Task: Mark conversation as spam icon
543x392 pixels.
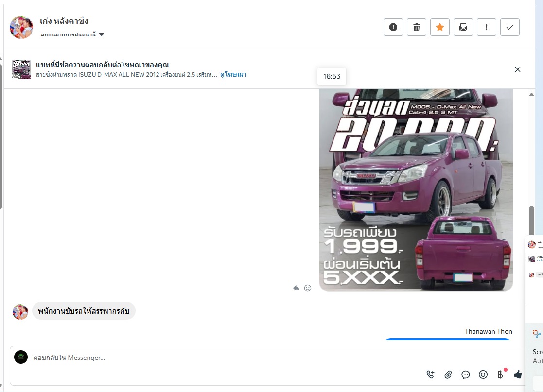Action: pyautogui.click(x=393, y=27)
